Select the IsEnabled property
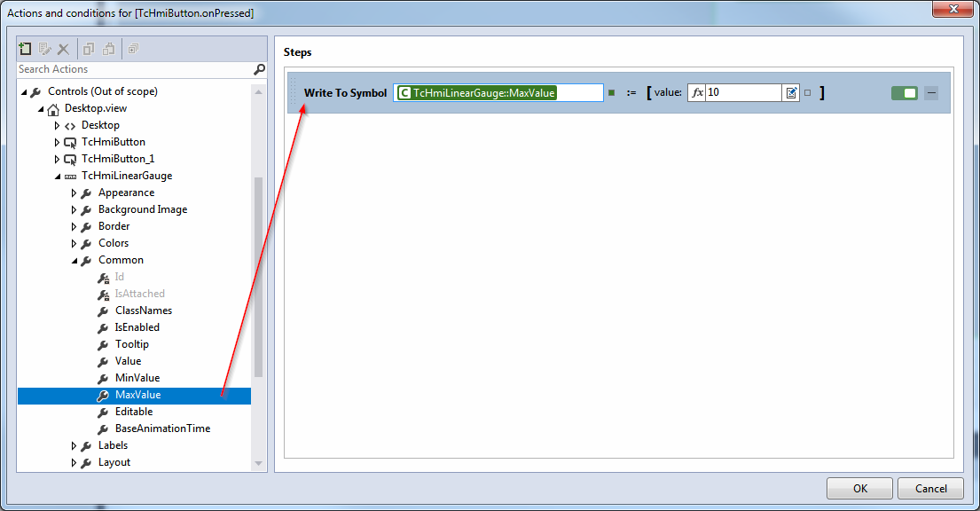Viewport: 980px width, 511px height. pos(137,327)
